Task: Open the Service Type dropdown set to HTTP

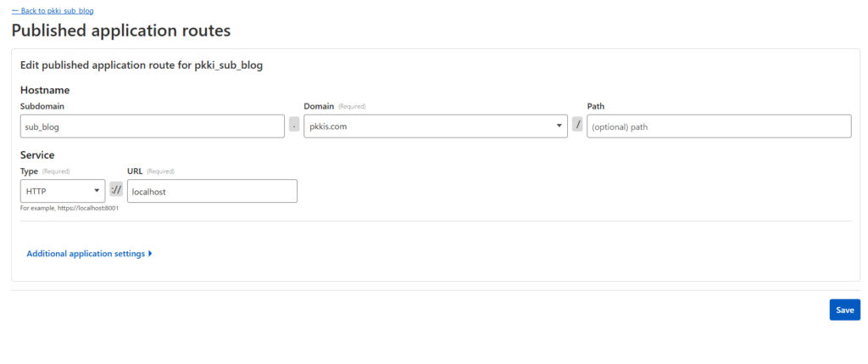Action: point(62,191)
